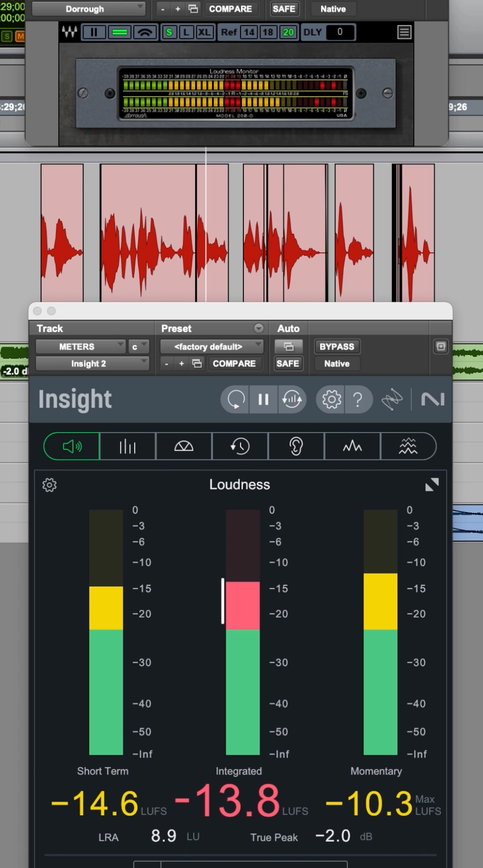Viewport: 483px width, 868px height.
Task: Toggle BYPASS on the Insight plugin
Action: tap(337, 346)
